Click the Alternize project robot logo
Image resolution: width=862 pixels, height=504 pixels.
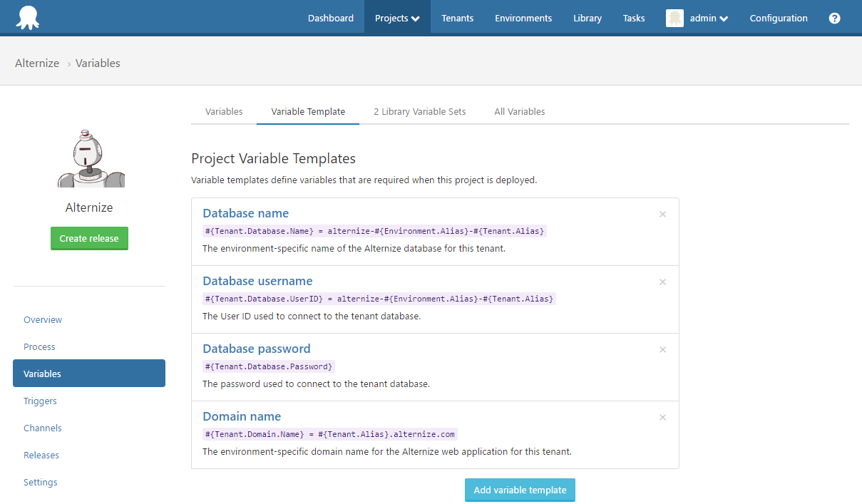click(x=89, y=158)
